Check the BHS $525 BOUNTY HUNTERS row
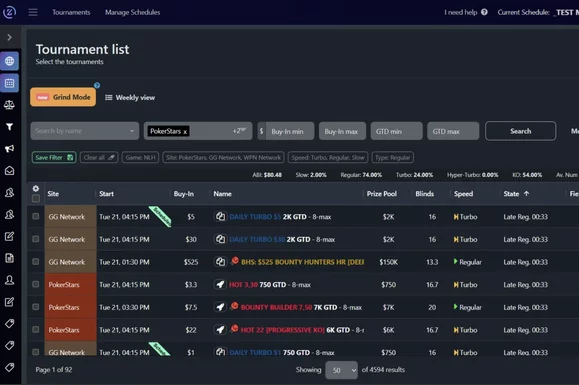 click(x=36, y=262)
